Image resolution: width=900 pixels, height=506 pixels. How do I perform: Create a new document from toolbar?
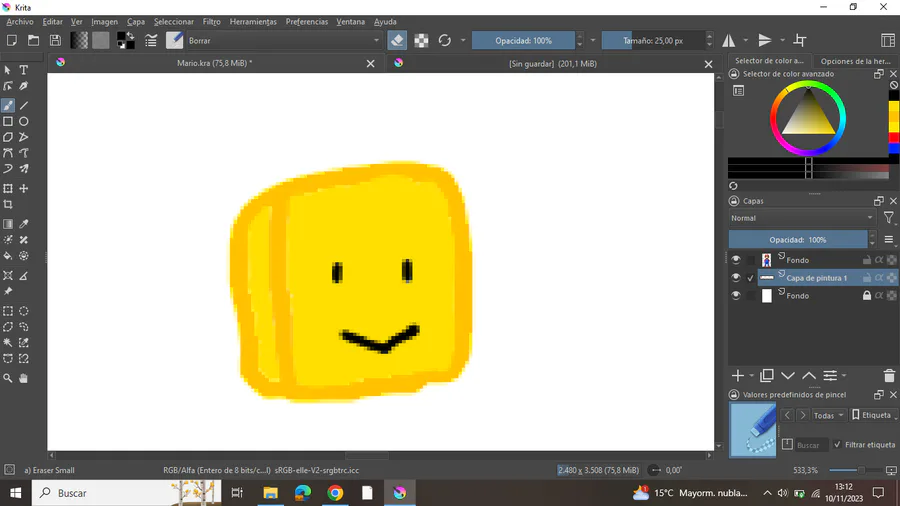click(x=11, y=41)
